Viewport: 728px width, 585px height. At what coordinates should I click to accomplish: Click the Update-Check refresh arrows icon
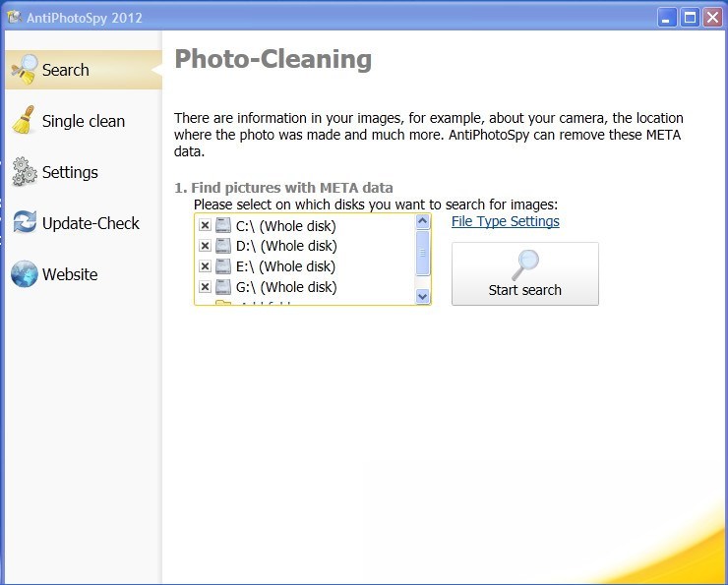point(25,222)
